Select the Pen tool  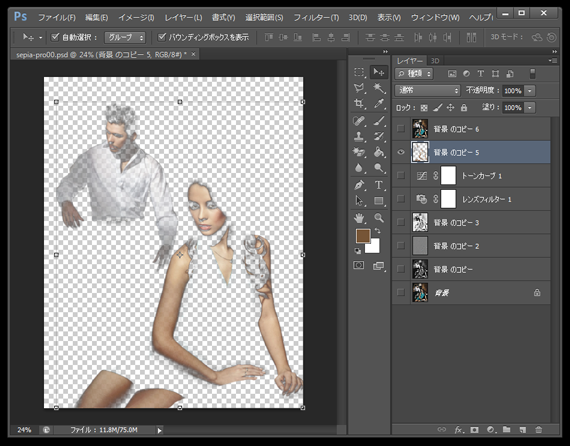[x=359, y=185]
